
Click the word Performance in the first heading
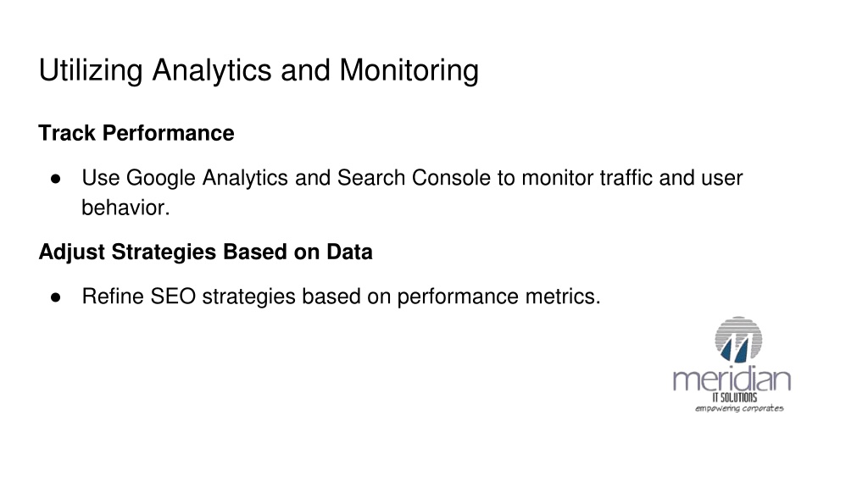[x=169, y=133]
